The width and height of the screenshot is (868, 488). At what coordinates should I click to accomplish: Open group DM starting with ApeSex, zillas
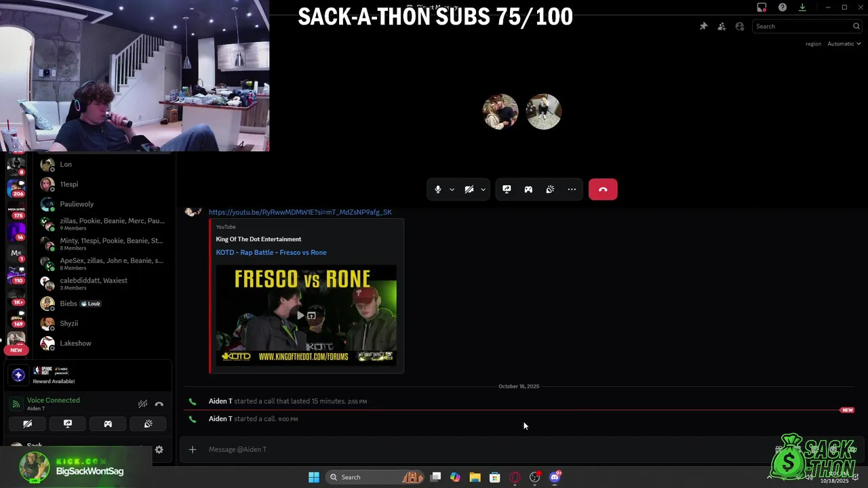click(105, 264)
